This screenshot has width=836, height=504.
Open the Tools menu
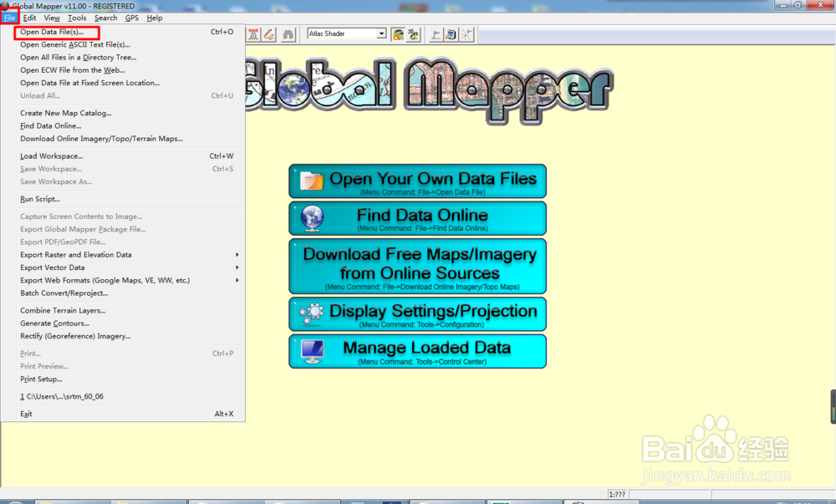[77, 18]
